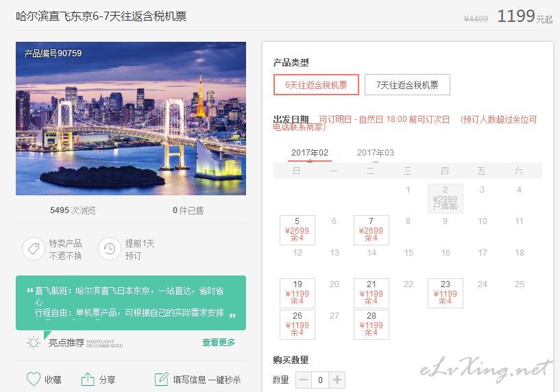Open the Tokyo Rainbow Bridge product photo

(x=131, y=119)
